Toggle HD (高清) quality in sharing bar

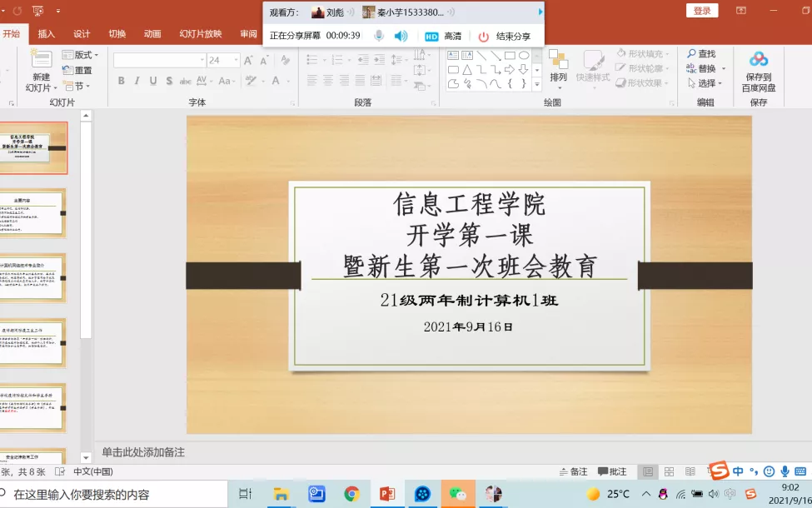[x=443, y=37]
